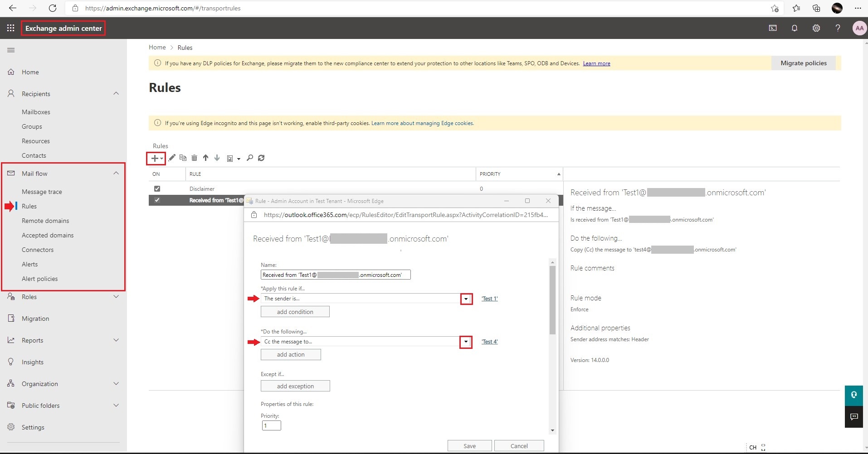Expand the Public folders section
The width and height of the screenshot is (868, 454).
click(116, 405)
